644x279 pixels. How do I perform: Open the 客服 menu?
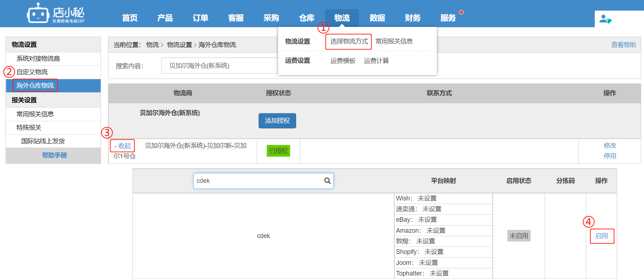(x=236, y=18)
